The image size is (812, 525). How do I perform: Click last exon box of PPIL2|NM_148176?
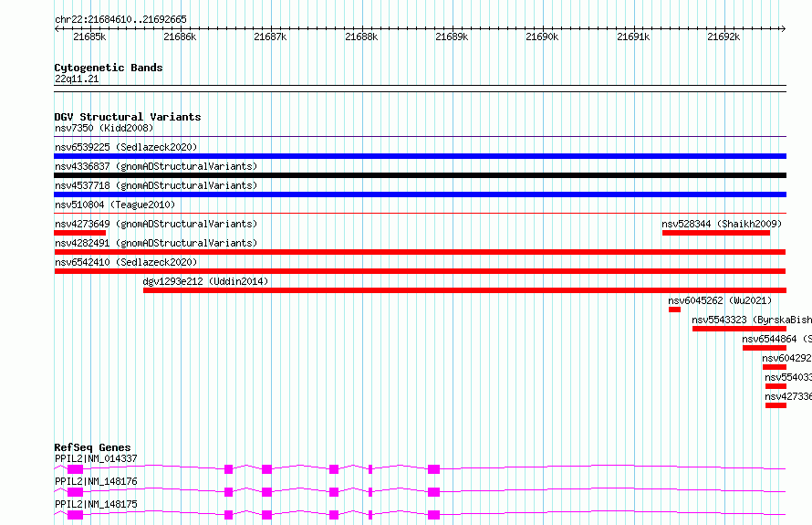click(x=434, y=492)
